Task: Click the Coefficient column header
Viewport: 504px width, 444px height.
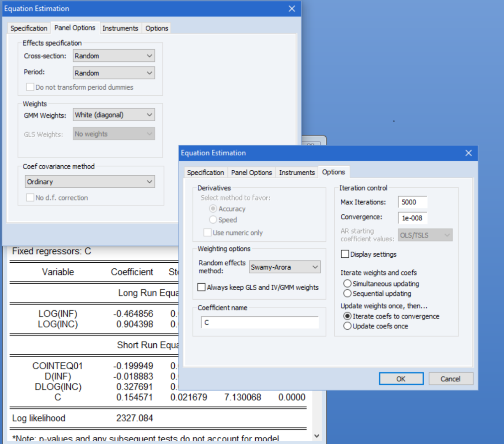Action: tap(132, 272)
